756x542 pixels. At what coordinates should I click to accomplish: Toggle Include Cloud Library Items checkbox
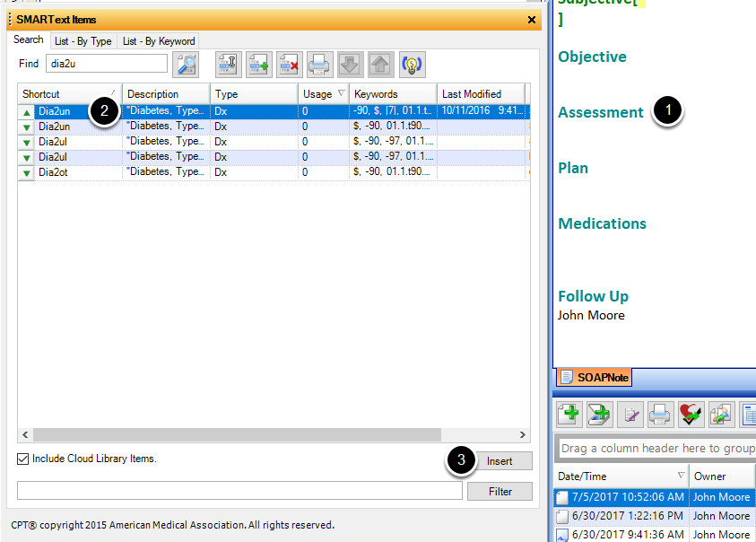pyautogui.click(x=22, y=459)
